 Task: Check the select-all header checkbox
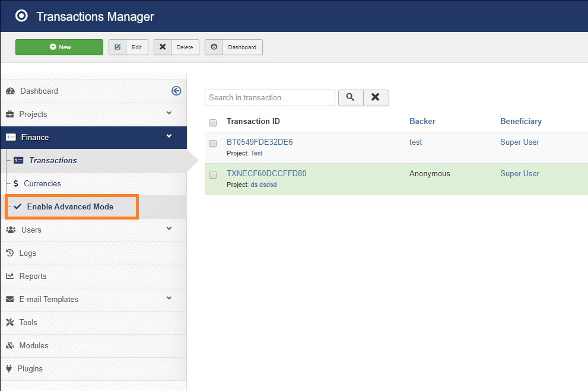pos(213,123)
